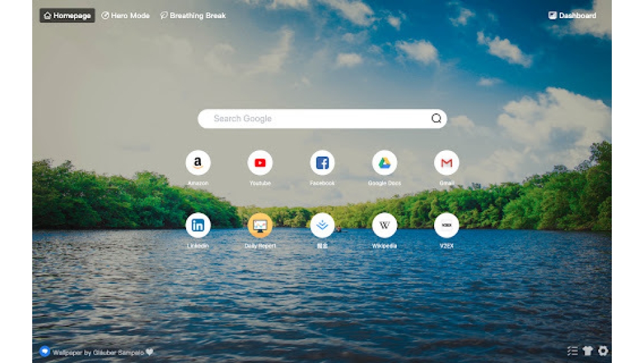Open the Youtube shortcut icon

tap(260, 162)
